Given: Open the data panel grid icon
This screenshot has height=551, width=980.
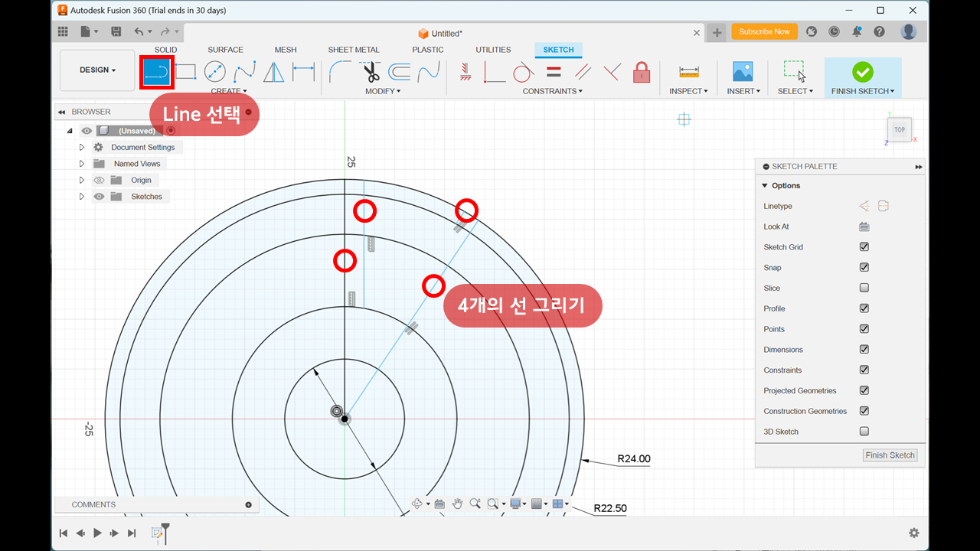Looking at the screenshot, I should click(63, 31).
